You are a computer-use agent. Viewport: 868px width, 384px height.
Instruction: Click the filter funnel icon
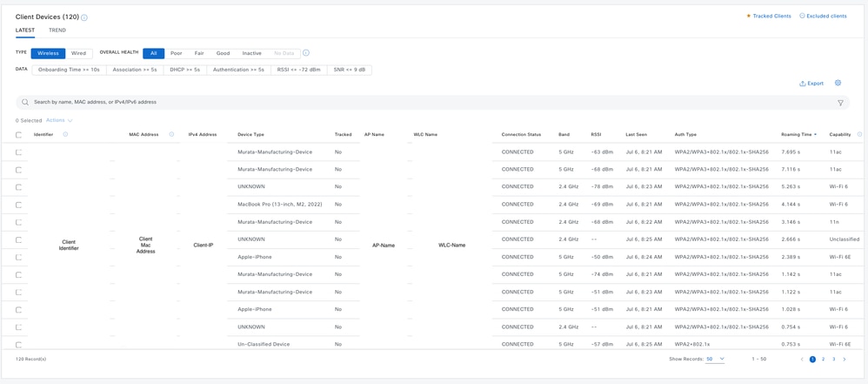[x=840, y=103]
